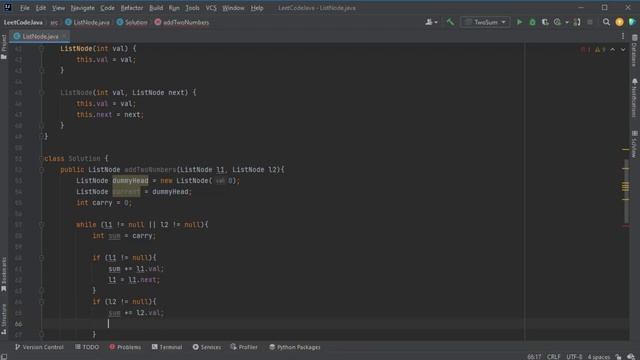Open the Terminal tool window
Viewport: 640px width, 360px height.
coord(167,347)
